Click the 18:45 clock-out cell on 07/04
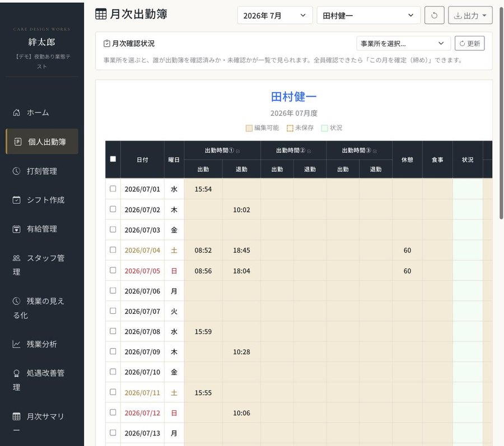504x446 pixels. coord(241,250)
